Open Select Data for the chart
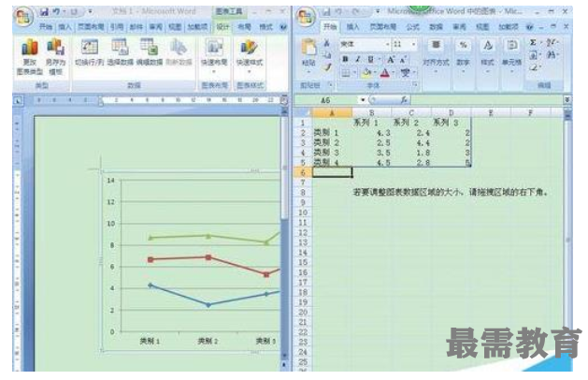This screenshot has height=380, width=588. tap(120, 52)
